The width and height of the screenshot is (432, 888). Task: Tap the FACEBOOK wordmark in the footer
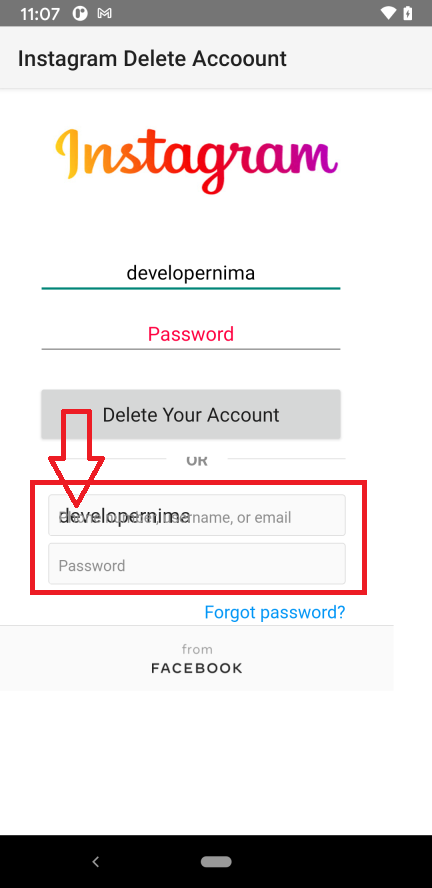tap(196, 669)
